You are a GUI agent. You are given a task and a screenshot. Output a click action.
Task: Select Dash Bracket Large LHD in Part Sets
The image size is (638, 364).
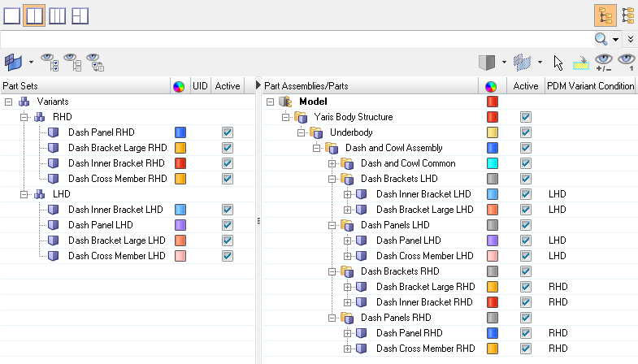tap(117, 240)
